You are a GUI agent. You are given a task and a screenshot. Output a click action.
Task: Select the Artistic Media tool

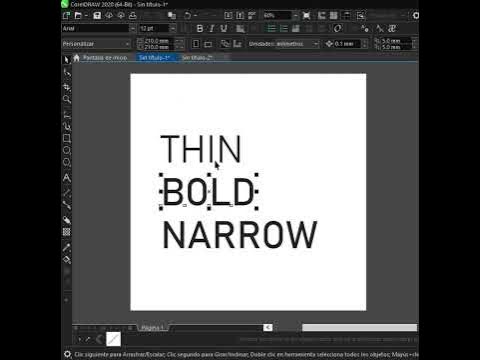pos(67,126)
